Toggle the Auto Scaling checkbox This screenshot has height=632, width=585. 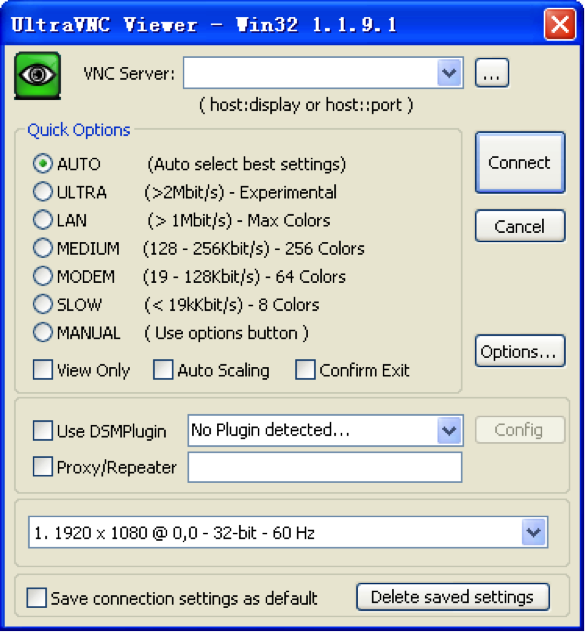163,370
